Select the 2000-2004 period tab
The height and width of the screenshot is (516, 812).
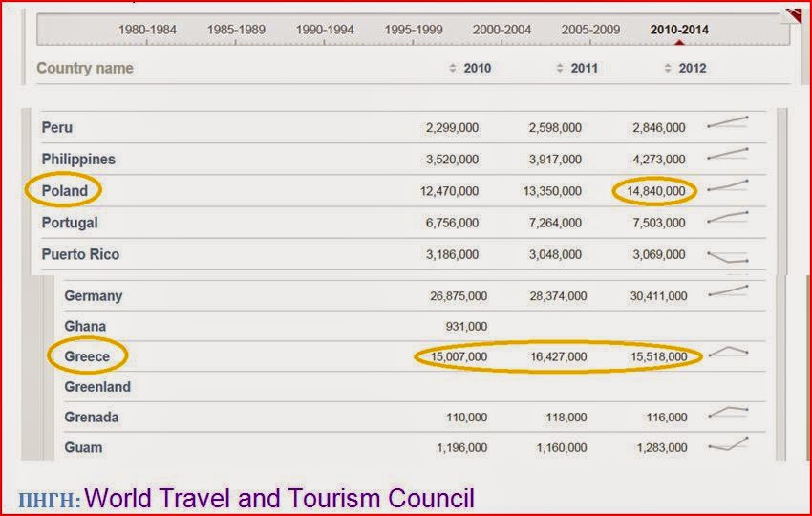pos(502,30)
